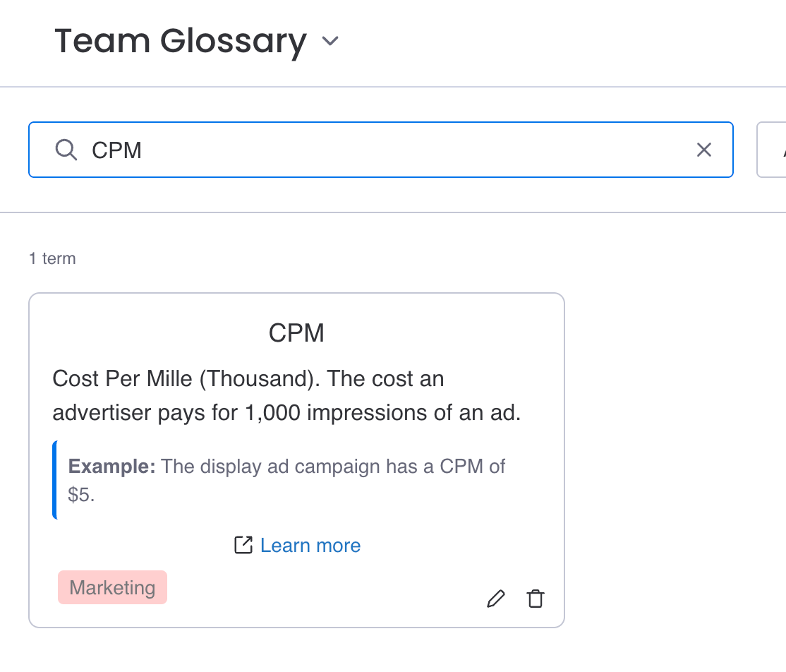Viewport: 786px width, 672px height.
Task: Click the blue bar of the example block
Action: [54, 480]
